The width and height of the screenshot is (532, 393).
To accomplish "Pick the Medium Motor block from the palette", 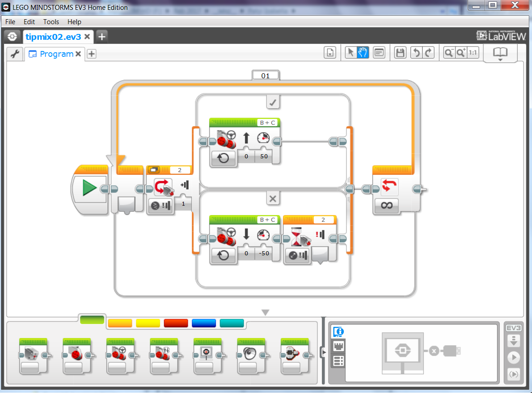I will click(x=33, y=356).
